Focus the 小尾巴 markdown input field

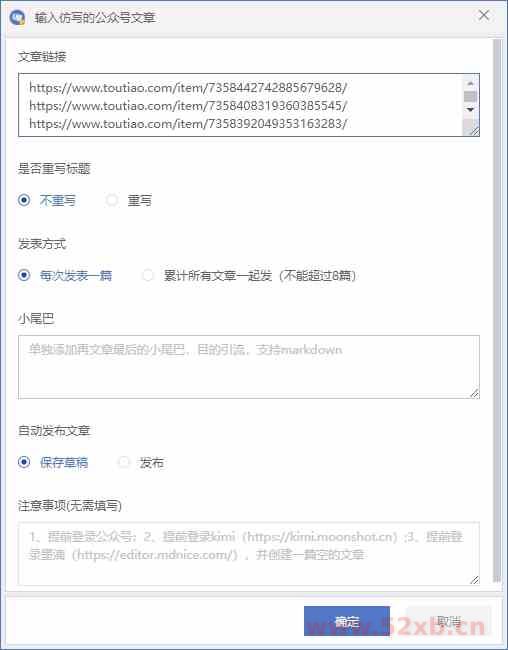click(249, 367)
